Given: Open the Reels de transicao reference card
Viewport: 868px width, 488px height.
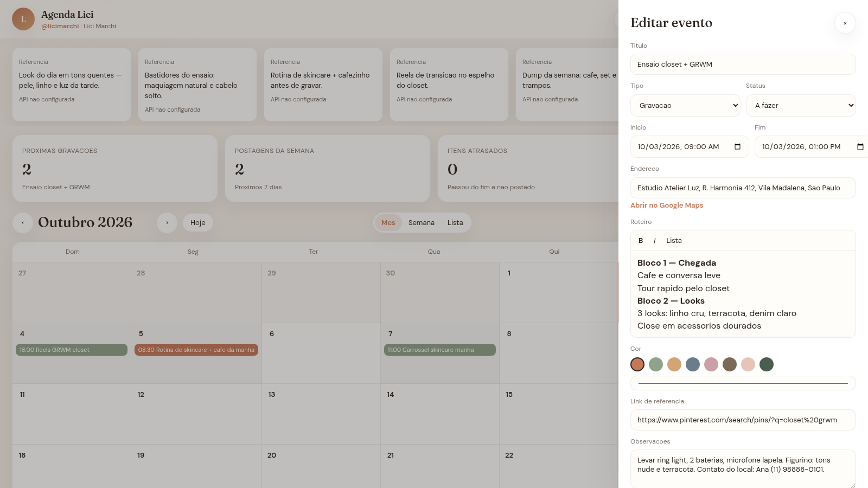Looking at the screenshot, I should 449,85.
